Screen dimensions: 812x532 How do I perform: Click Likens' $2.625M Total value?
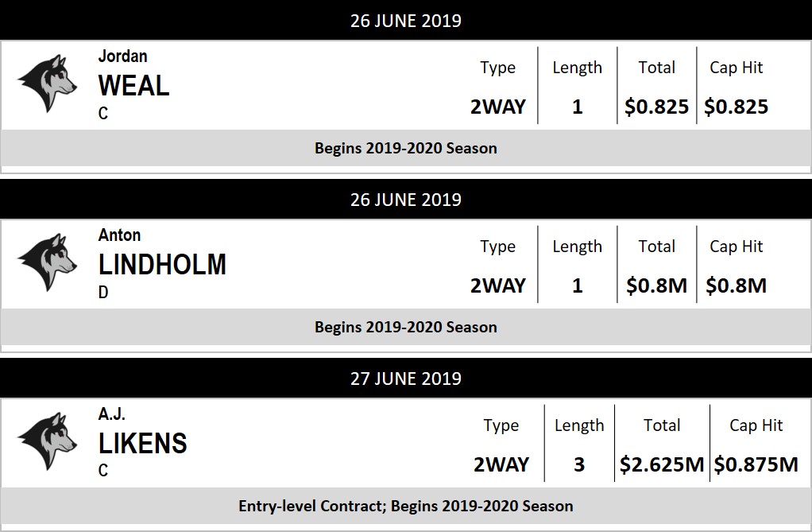tap(662, 464)
